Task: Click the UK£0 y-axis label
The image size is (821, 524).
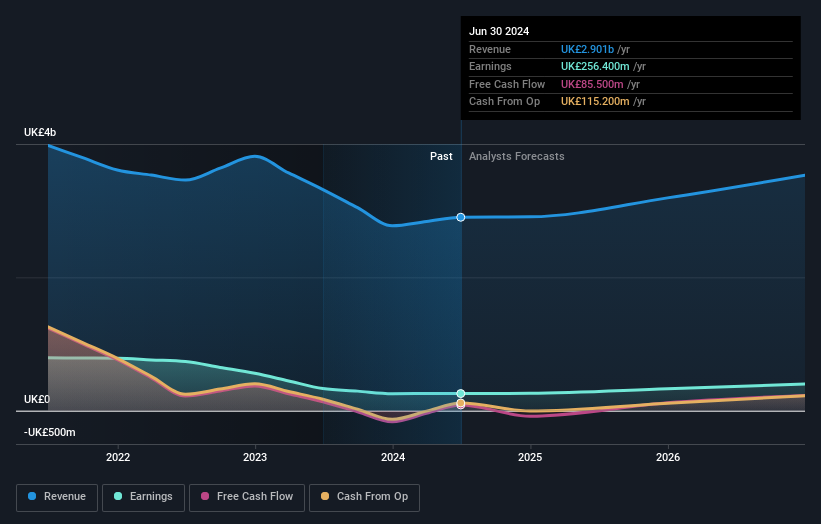Action: tap(37, 399)
